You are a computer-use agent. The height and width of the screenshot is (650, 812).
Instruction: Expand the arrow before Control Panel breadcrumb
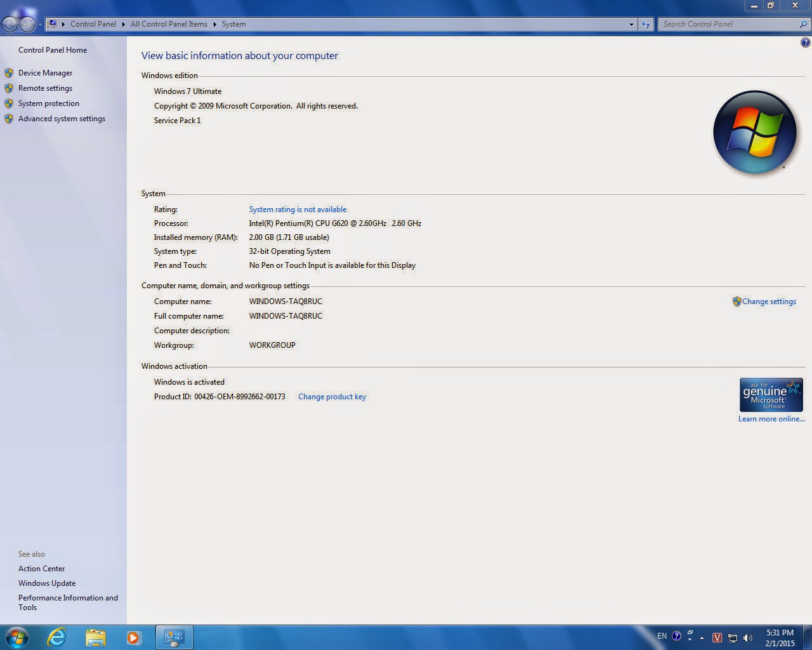point(63,24)
